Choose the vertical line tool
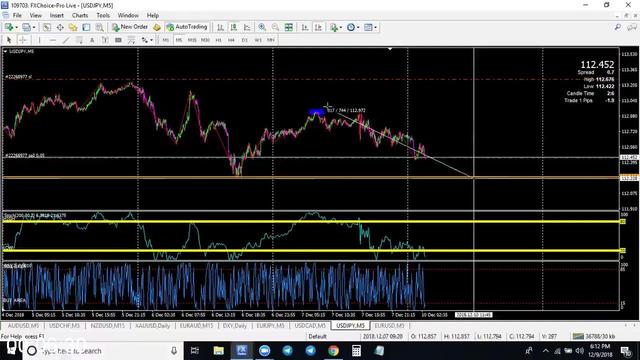Image resolution: width=640 pixels, height=360 pixels. coord(40,40)
